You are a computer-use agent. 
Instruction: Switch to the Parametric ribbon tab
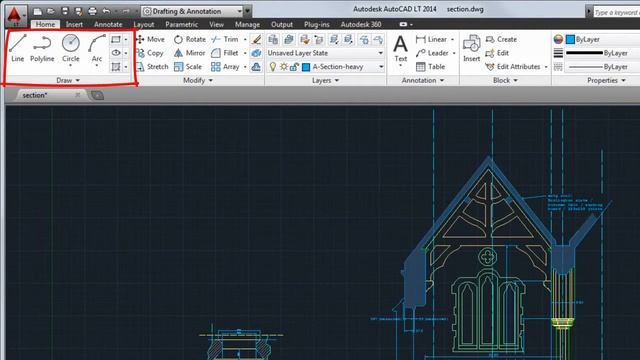[182, 24]
